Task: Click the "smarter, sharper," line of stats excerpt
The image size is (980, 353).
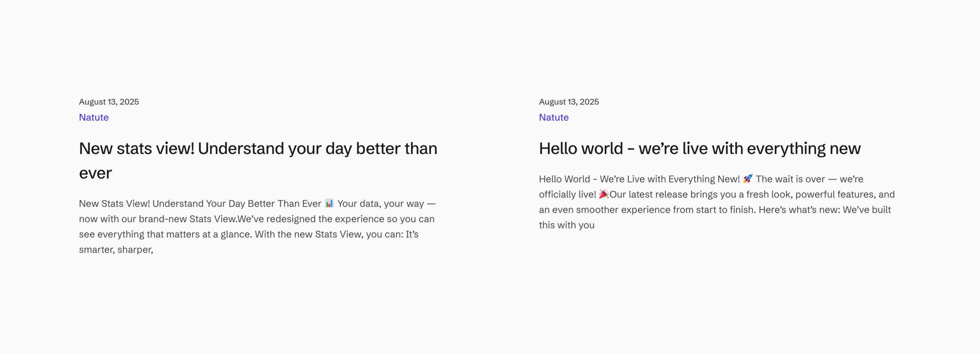Action: click(116, 250)
